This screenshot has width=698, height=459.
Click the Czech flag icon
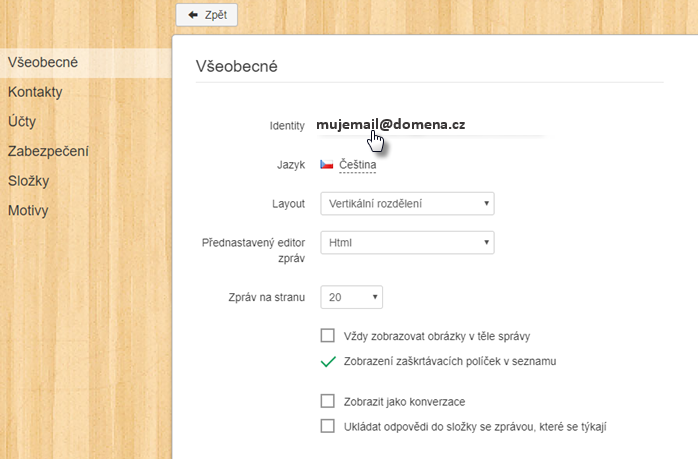(327, 165)
